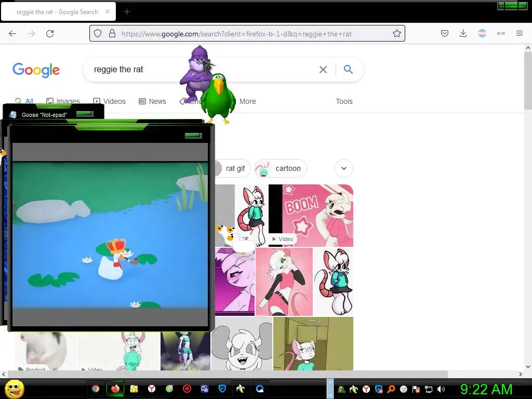Image resolution: width=532 pixels, height=399 pixels.
Task: Submit search using the magnifier icon
Action: click(x=348, y=69)
